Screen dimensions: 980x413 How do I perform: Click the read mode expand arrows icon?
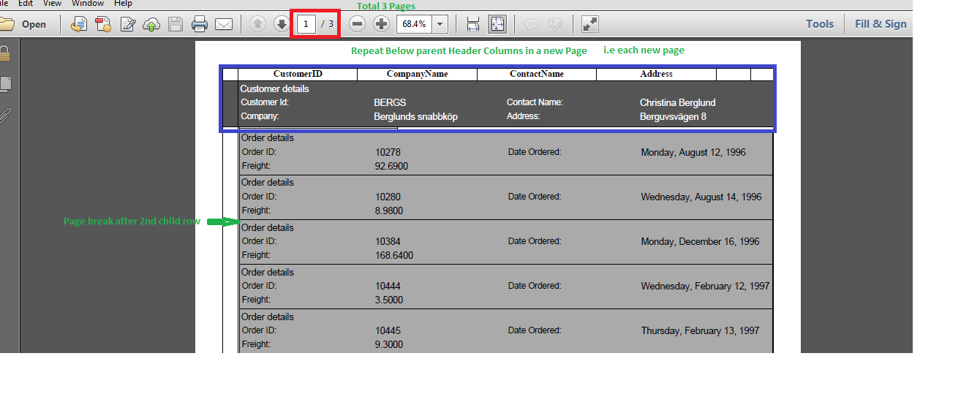[x=590, y=24]
